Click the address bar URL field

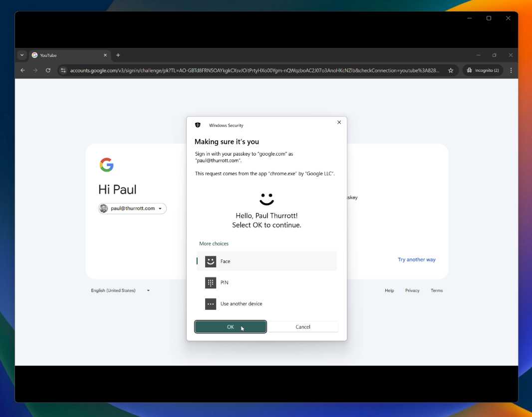coord(255,70)
